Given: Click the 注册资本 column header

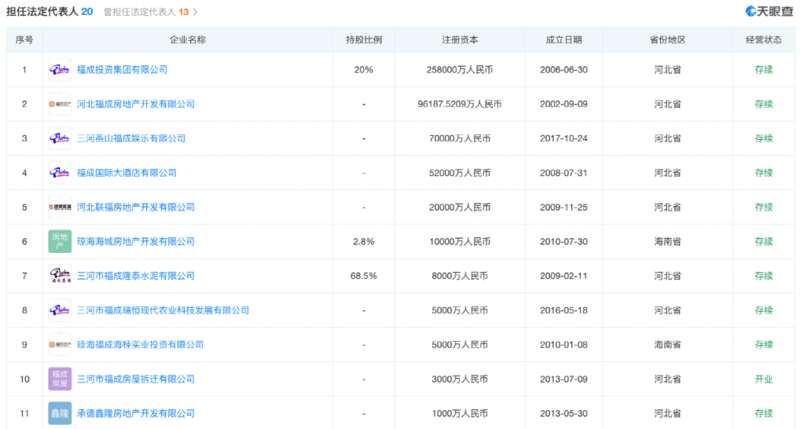Looking at the screenshot, I should (x=460, y=40).
